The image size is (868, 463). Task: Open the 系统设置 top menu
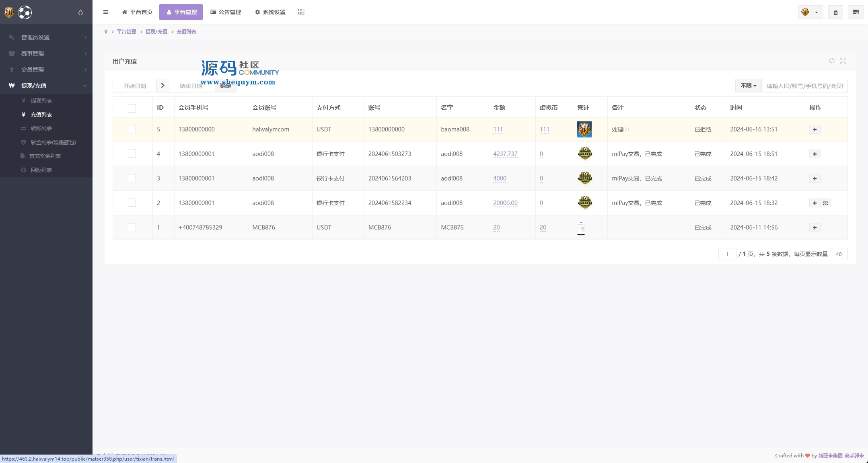coord(270,12)
